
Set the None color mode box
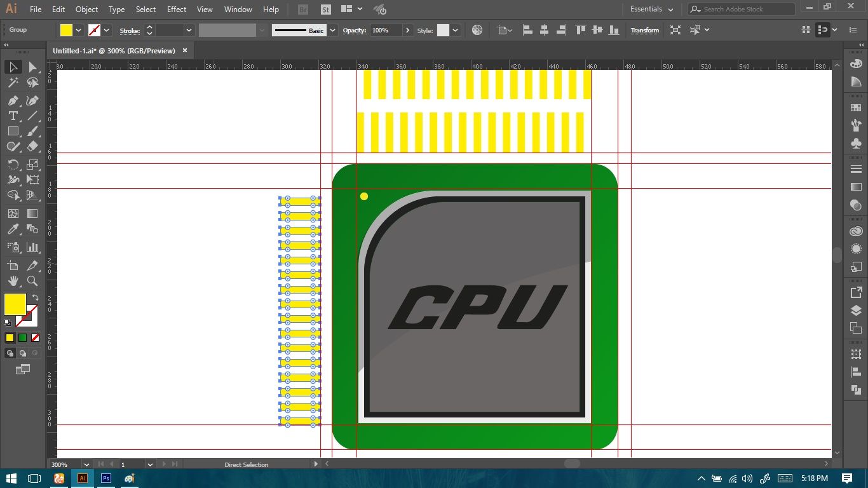[x=36, y=338]
